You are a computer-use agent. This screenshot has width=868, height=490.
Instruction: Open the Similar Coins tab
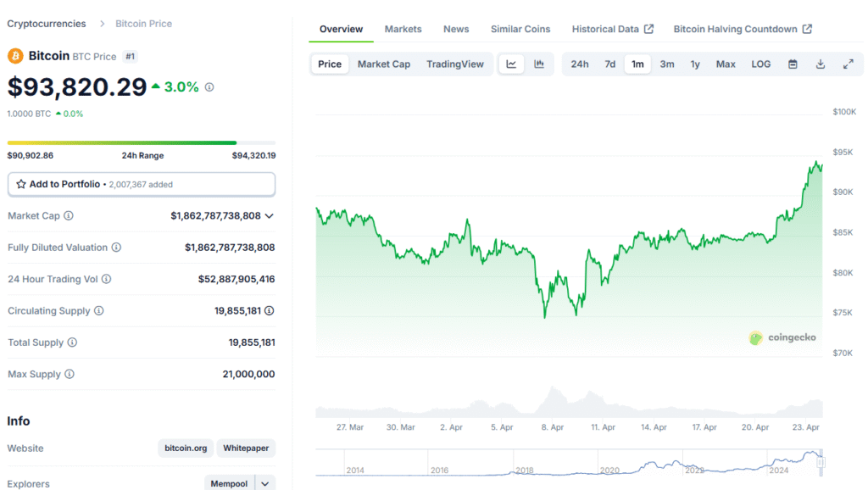tap(520, 29)
